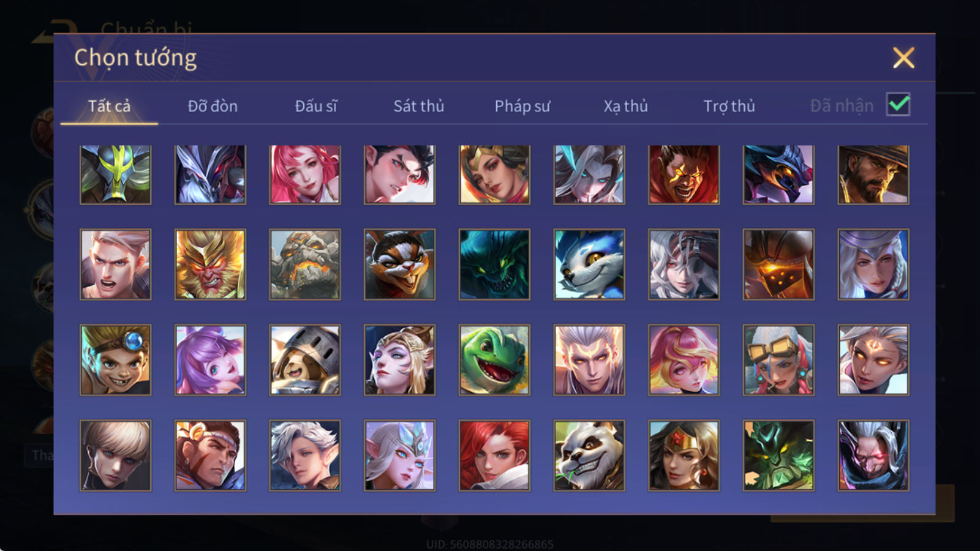The height and width of the screenshot is (551, 980).
Task: Switch to the Đỡ đòn tab
Action: tap(213, 106)
